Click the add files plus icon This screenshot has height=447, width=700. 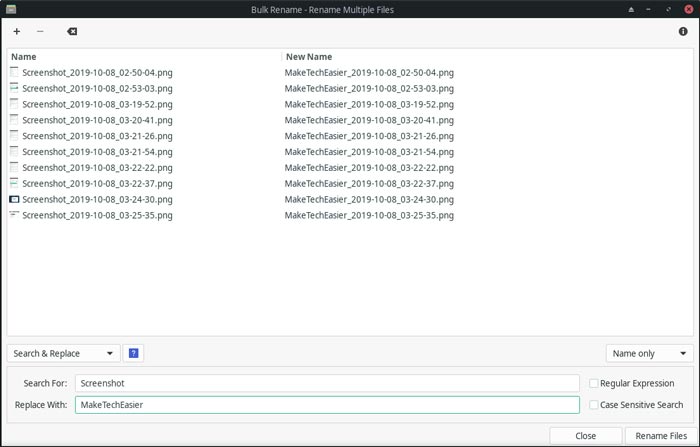(17, 31)
